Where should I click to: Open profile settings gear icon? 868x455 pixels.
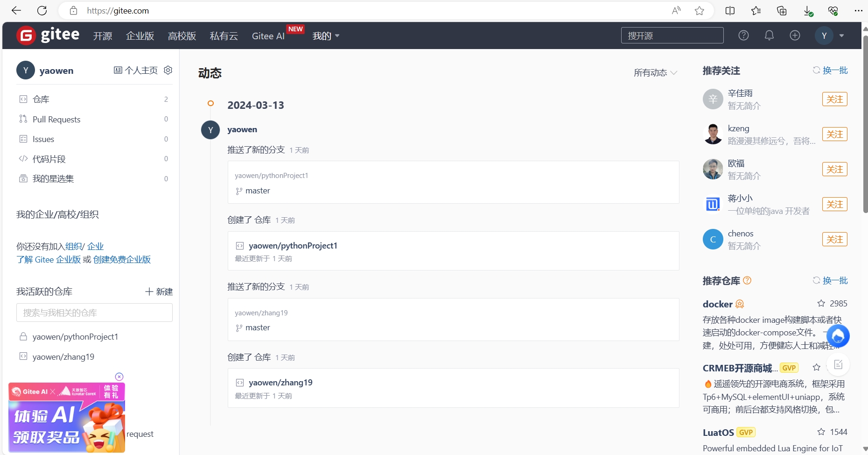click(168, 70)
